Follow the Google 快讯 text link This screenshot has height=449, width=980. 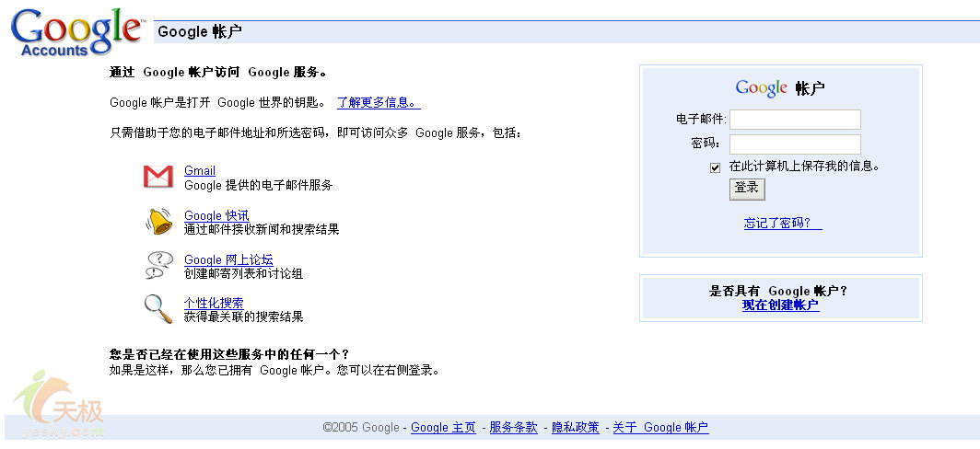216,215
